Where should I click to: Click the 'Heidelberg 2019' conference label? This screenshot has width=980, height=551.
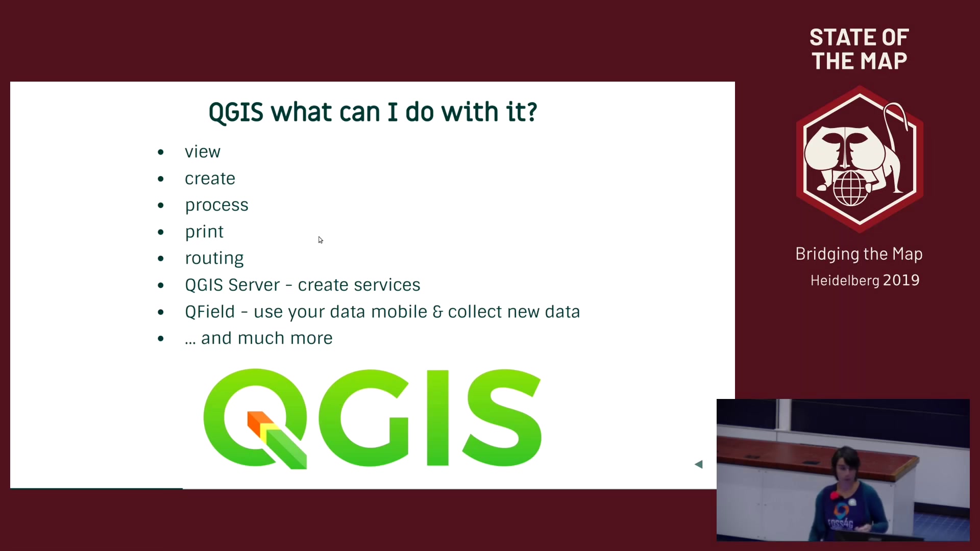[864, 280]
